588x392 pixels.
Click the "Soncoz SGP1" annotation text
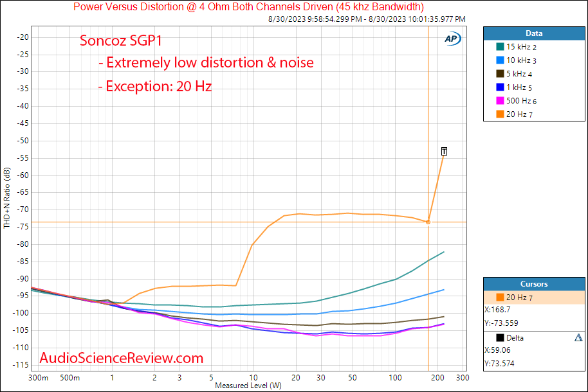click(121, 40)
